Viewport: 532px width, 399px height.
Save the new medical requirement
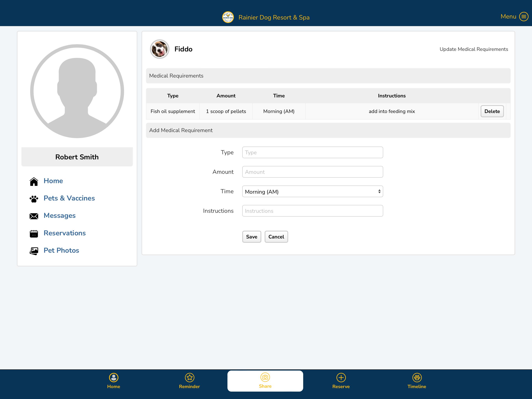(x=252, y=237)
